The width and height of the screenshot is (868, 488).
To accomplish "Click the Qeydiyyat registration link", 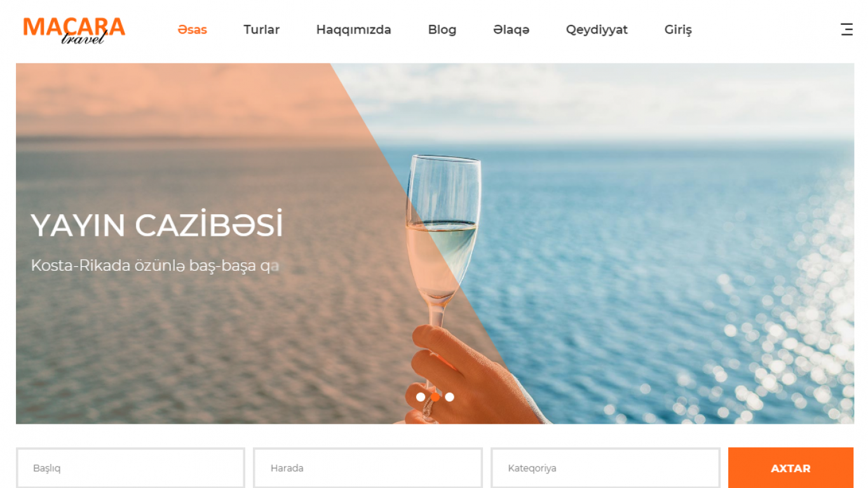I will (597, 30).
